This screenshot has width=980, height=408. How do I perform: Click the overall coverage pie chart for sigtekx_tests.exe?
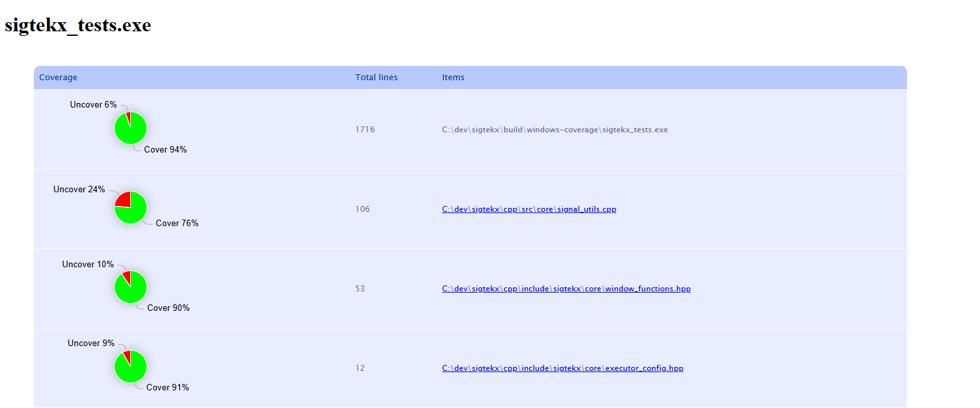tap(130, 128)
